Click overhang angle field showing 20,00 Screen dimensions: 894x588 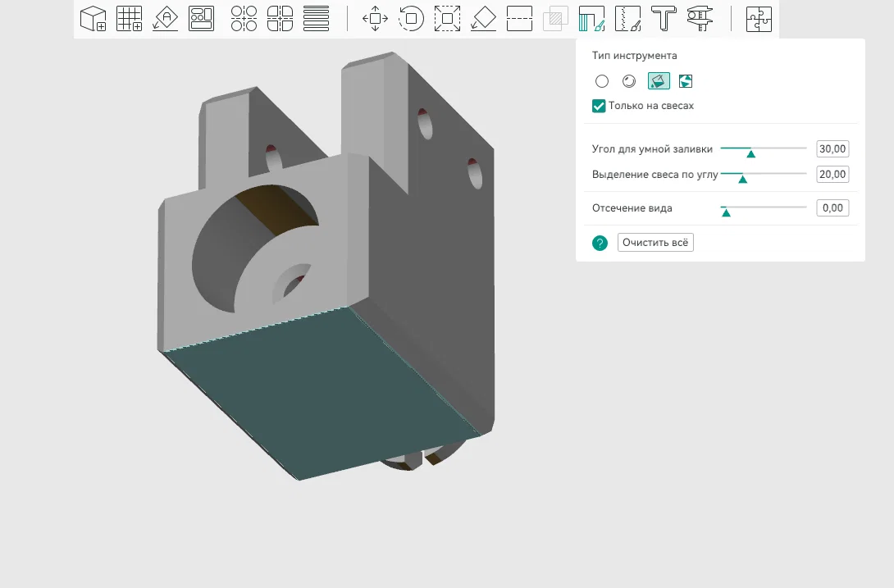(832, 175)
